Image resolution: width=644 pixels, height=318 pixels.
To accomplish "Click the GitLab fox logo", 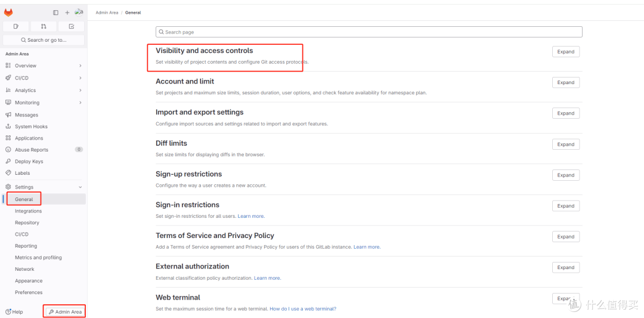I will pos(8,13).
